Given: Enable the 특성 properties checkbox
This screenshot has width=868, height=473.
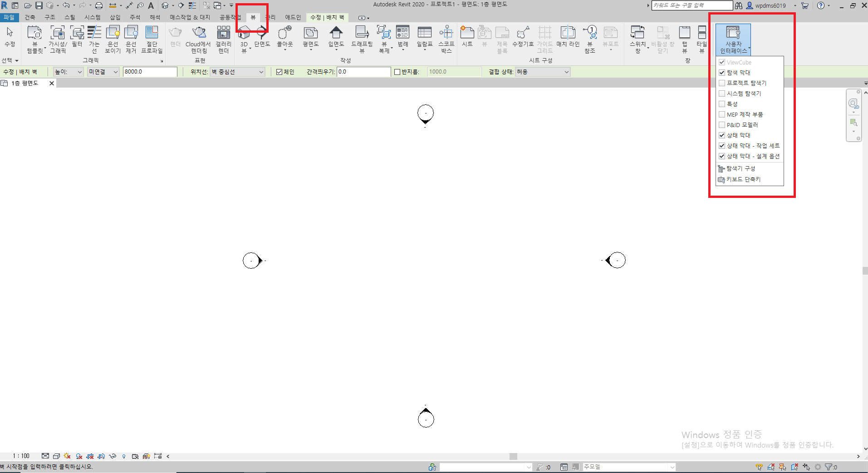Looking at the screenshot, I should click(722, 104).
